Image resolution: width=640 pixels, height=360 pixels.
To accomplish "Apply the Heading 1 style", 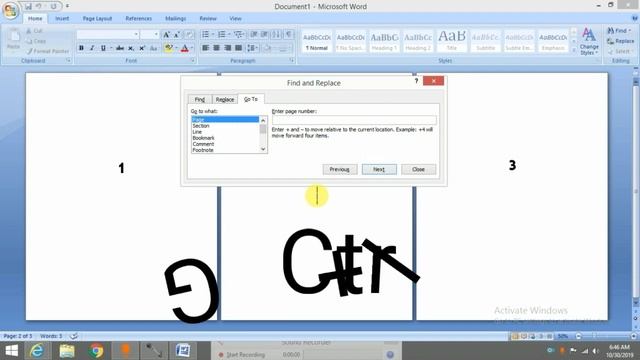I will pos(384,42).
